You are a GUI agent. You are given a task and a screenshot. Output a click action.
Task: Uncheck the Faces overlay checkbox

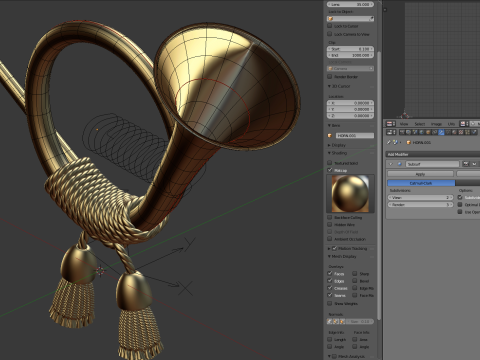click(x=330, y=273)
